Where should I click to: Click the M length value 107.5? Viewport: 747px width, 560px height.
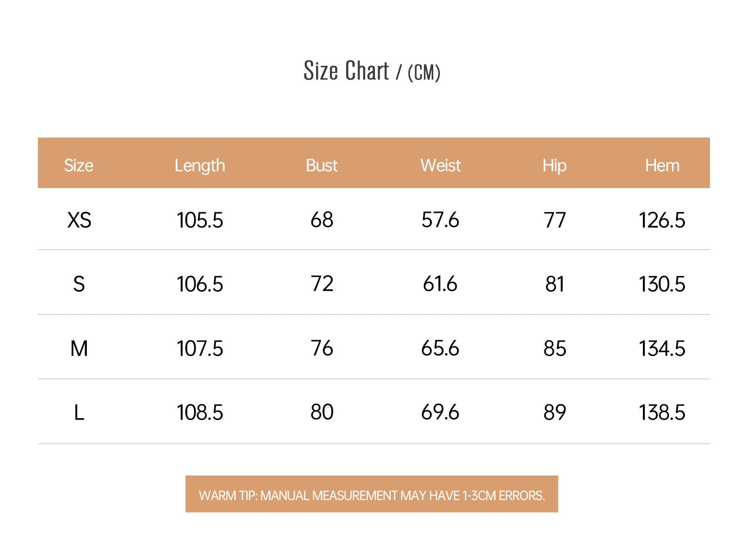pos(200,348)
